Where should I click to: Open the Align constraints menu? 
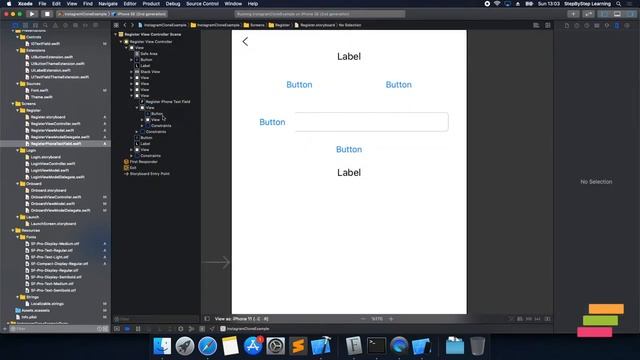pos(520,319)
